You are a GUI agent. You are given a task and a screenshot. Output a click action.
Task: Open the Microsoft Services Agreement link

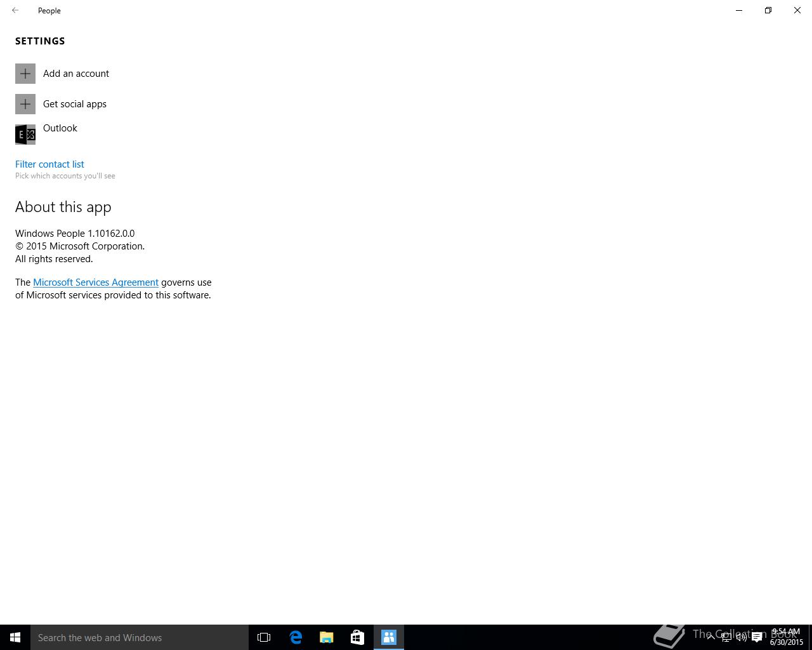tap(96, 282)
